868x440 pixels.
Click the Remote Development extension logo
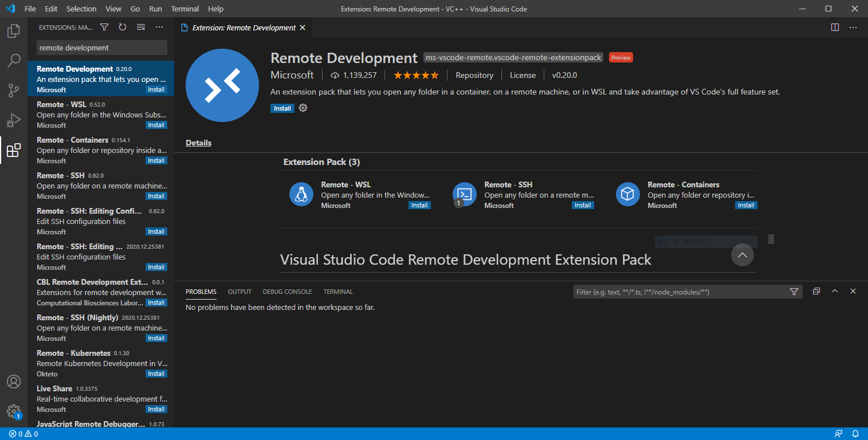coord(222,85)
